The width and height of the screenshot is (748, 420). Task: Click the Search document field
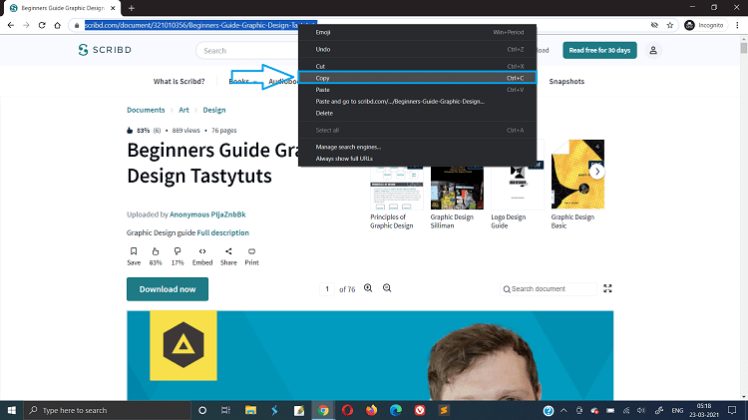coord(552,289)
